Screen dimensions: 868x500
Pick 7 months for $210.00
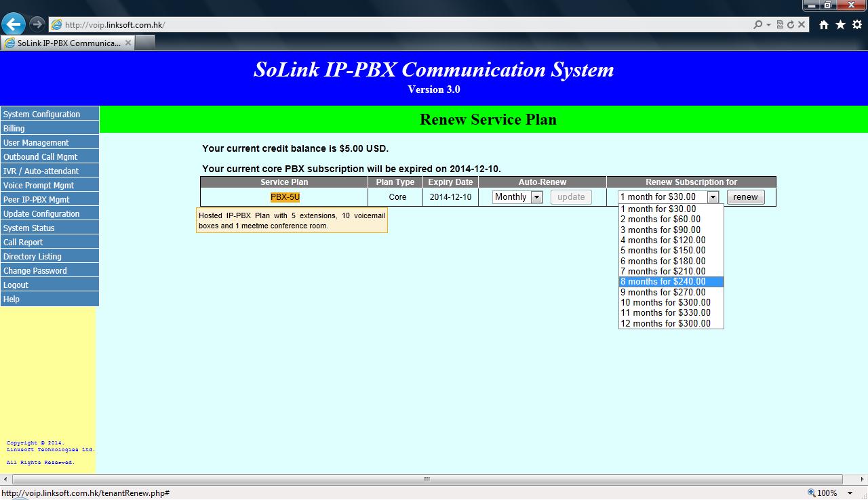pyautogui.click(x=671, y=272)
